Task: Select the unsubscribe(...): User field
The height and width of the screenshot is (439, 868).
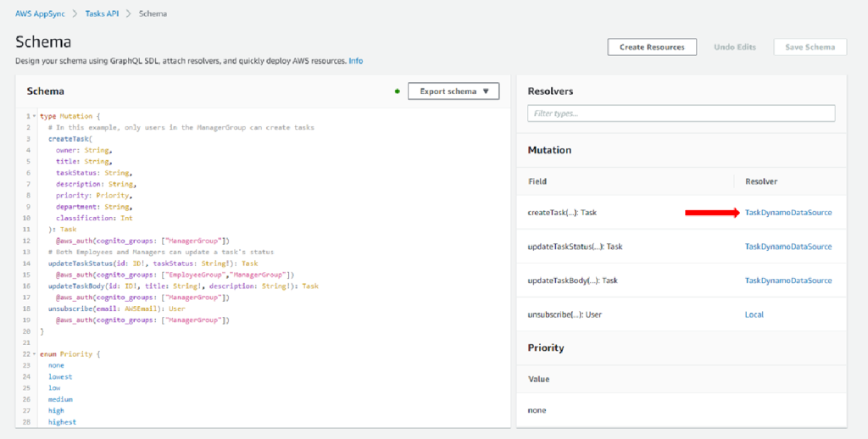Action: [x=565, y=314]
